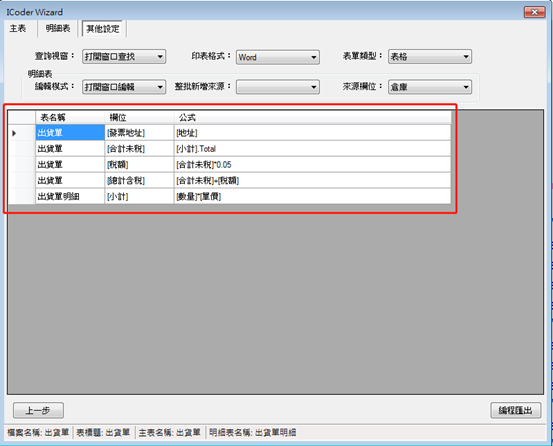Expand the 印表格式 Word dropdown
Screen dimensions: 553x446
(x=278, y=57)
